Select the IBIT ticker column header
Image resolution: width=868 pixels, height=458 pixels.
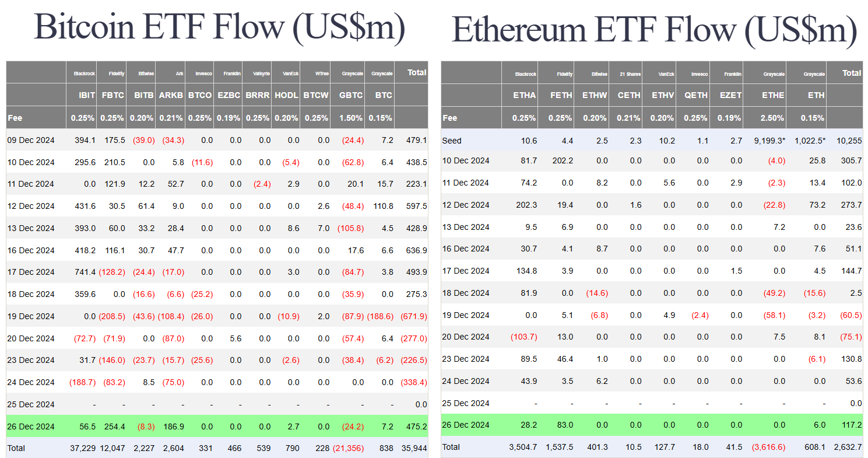[82, 95]
